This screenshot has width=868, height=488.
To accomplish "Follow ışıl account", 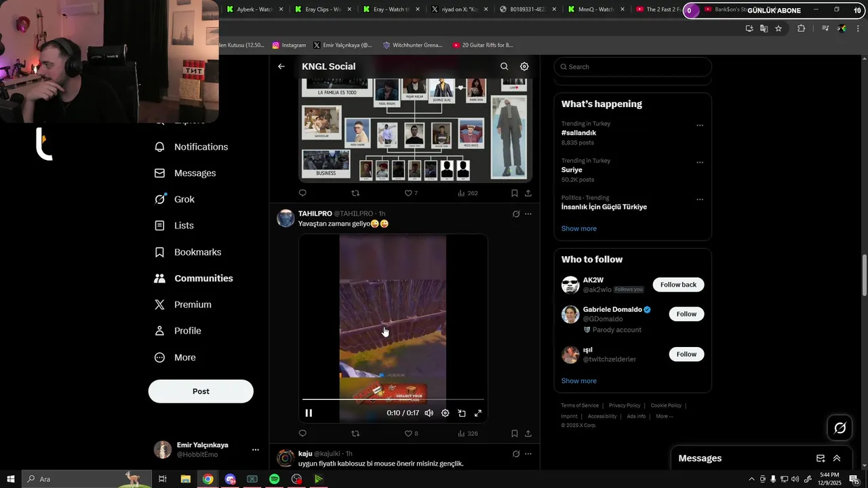I will click(x=686, y=354).
